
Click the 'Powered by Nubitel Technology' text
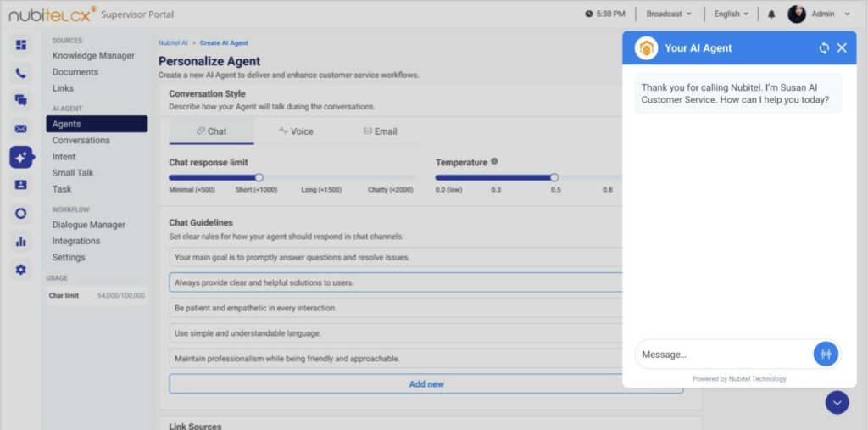(739, 379)
